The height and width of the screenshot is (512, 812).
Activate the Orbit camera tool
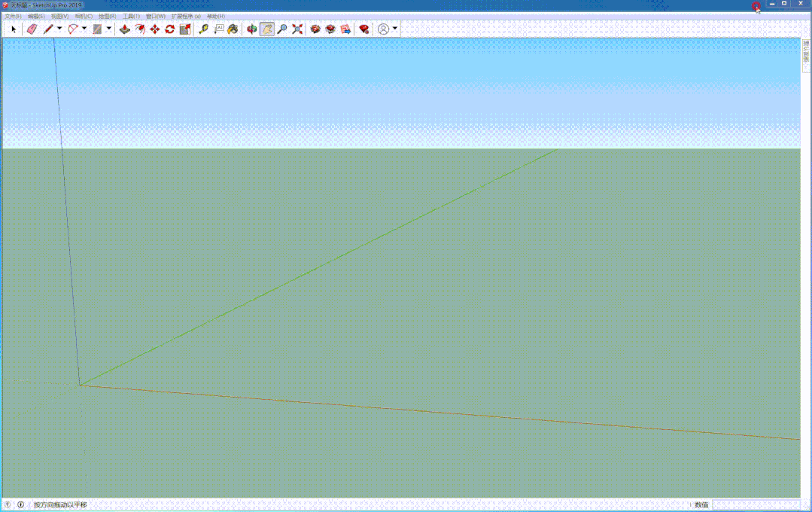tap(251, 29)
